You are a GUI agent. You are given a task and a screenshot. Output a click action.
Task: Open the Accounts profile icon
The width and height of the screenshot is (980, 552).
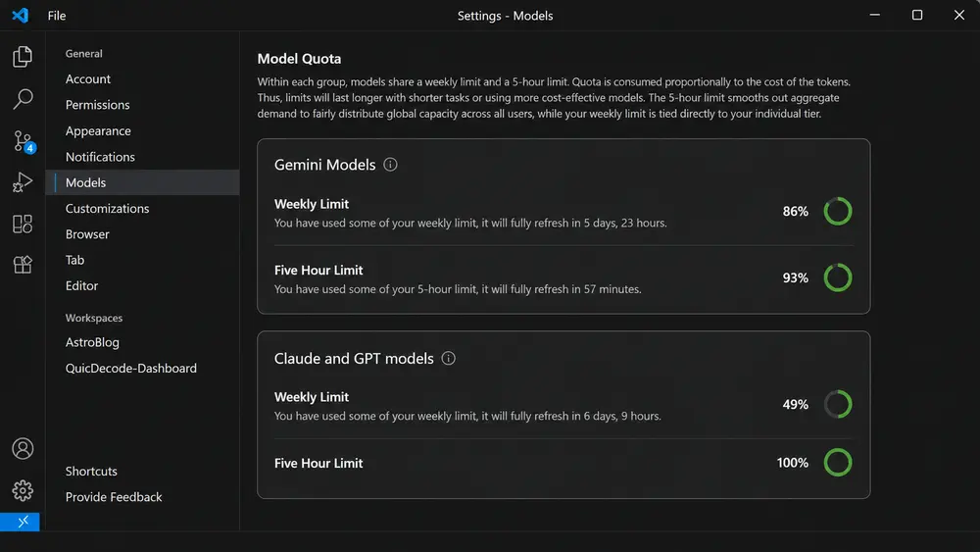click(23, 449)
